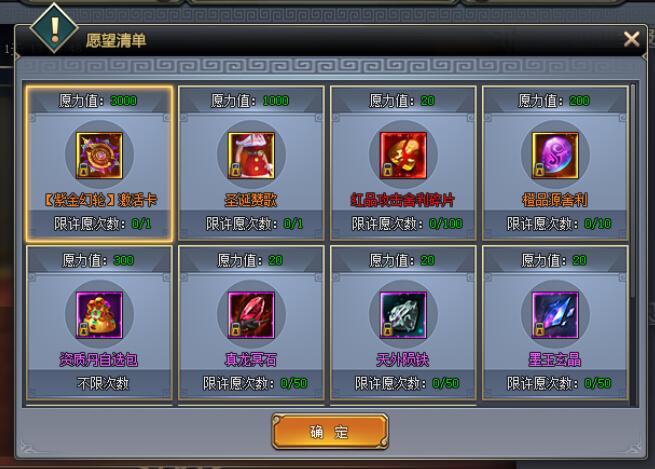Image resolution: width=655 pixels, height=469 pixels.
Task: Pick the 红品攻击舍利碎片 item icon
Action: (403, 156)
